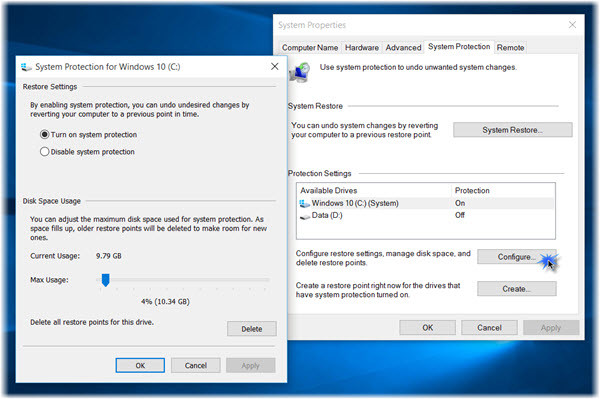
Task: Click the 9.79 GB current usage value
Action: pyautogui.click(x=109, y=256)
